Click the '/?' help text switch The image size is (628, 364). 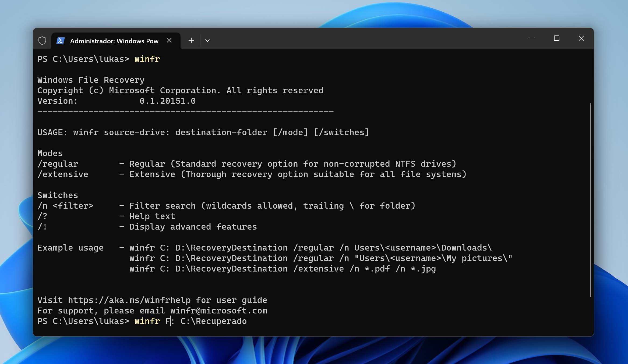(42, 216)
